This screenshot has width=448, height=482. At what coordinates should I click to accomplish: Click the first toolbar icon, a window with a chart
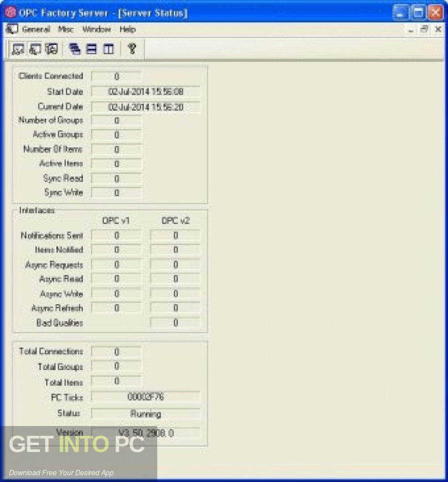[x=18, y=48]
